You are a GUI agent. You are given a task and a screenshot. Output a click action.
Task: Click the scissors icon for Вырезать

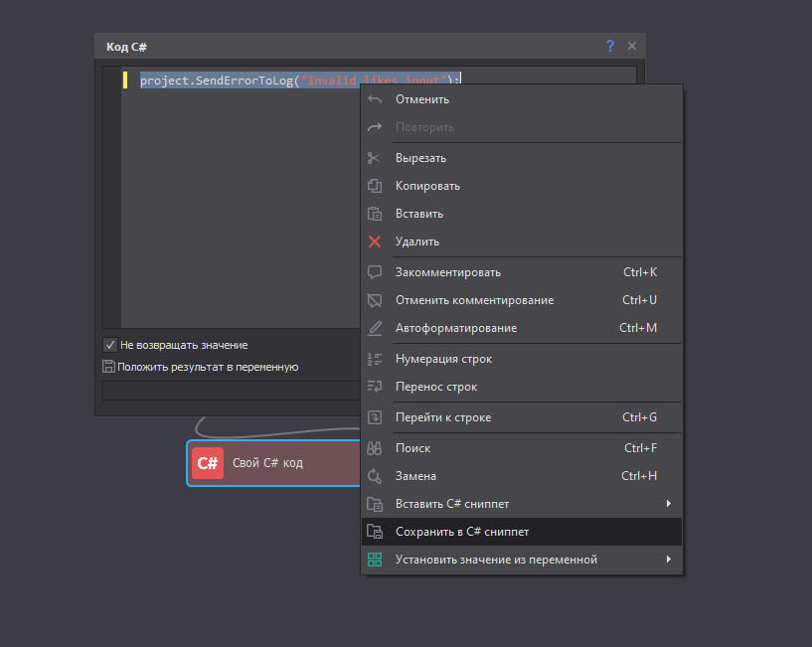coord(375,158)
